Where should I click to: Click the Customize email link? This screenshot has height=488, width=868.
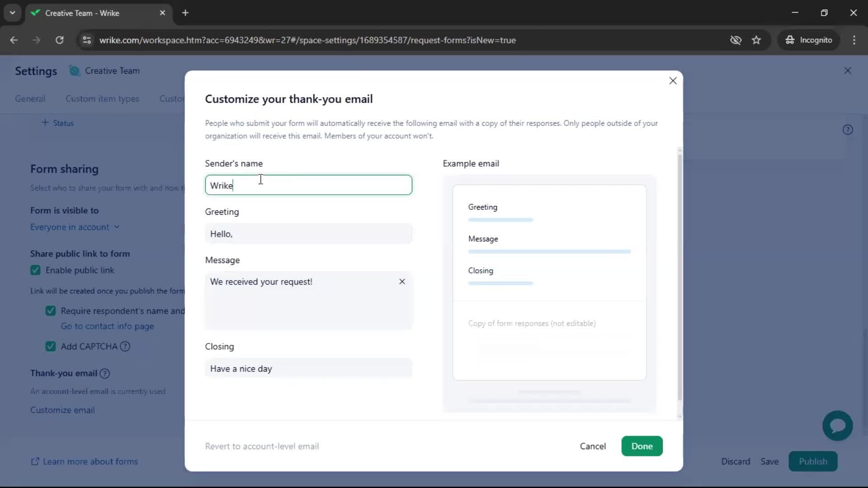coord(62,410)
